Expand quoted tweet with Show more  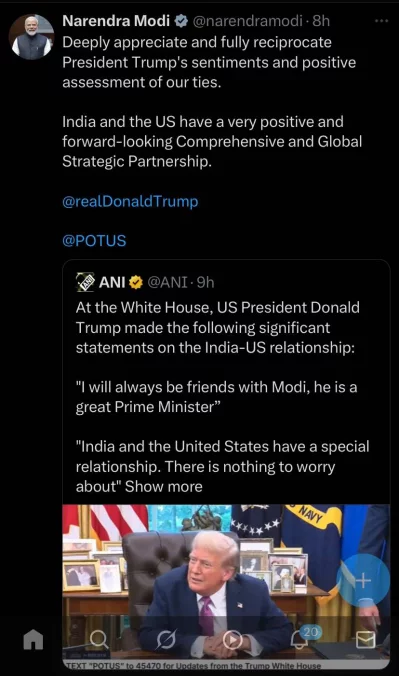tap(163, 486)
